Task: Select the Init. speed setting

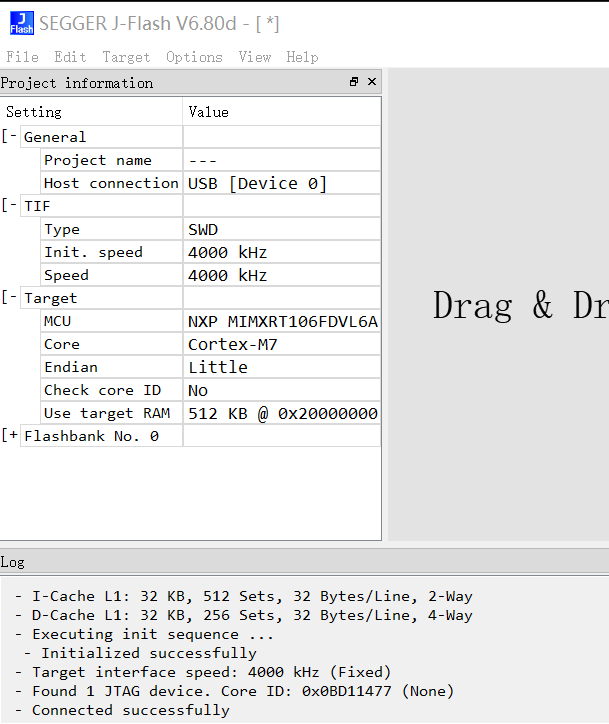Action: (x=111, y=252)
